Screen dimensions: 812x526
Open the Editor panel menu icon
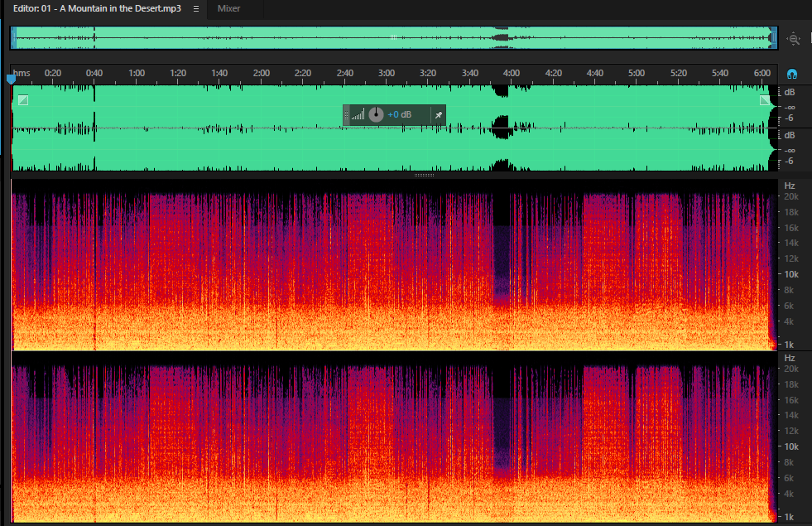tap(195, 9)
